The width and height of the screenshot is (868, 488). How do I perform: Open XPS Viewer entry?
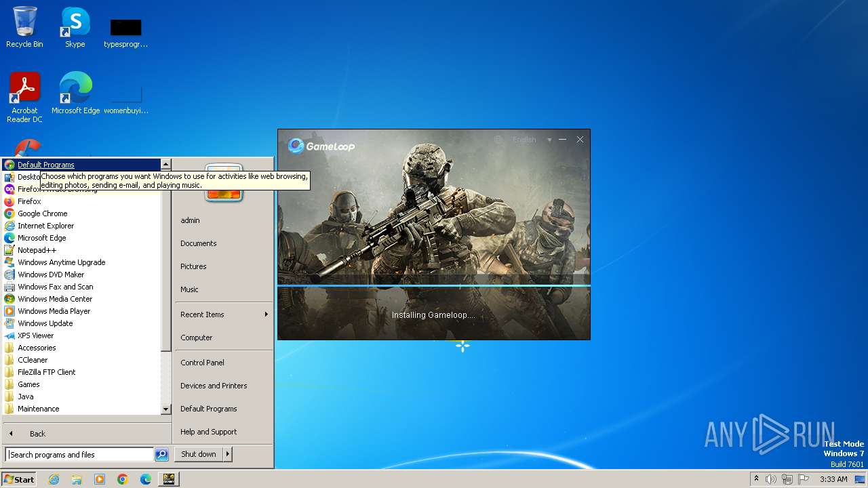pyautogui.click(x=83, y=335)
